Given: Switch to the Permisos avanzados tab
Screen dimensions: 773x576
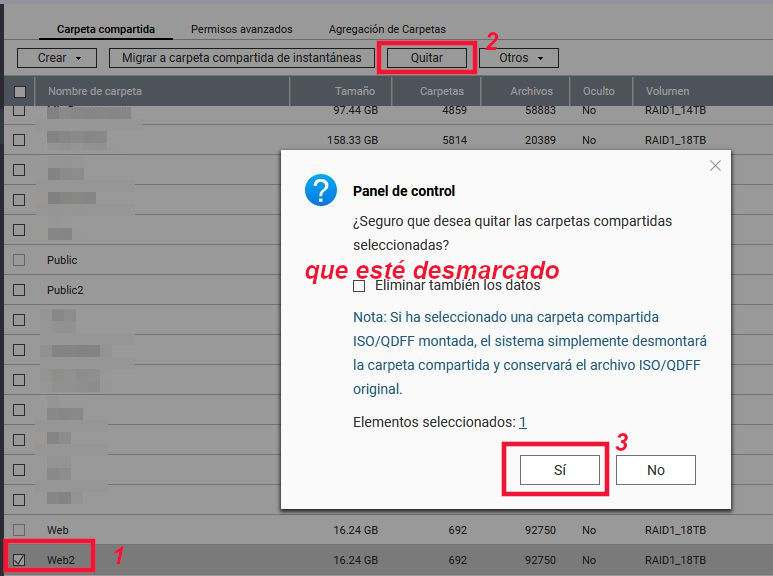Looking at the screenshot, I should click(242, 30).
